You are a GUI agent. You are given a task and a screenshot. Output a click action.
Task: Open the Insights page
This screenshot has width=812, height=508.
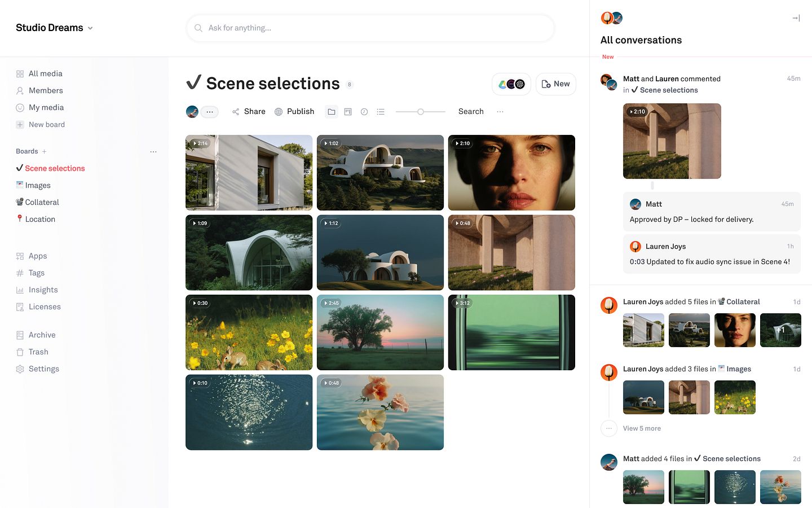(43, 290)
